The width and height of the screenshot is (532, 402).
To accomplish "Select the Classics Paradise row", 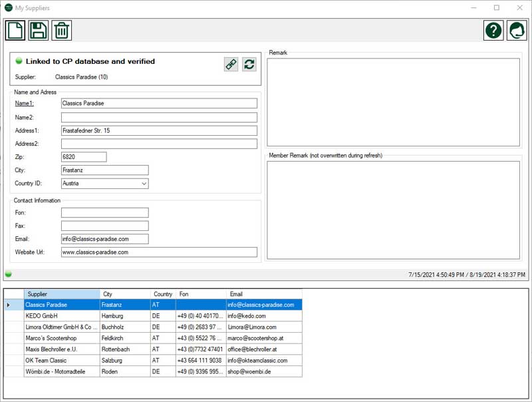I will tap(153, 305).
